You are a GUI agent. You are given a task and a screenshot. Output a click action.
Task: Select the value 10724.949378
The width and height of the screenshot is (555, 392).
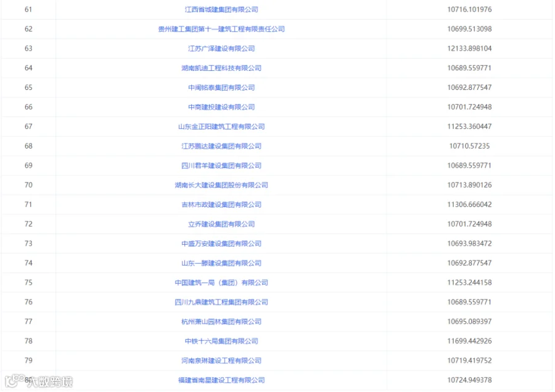click(x=469, y=380)
